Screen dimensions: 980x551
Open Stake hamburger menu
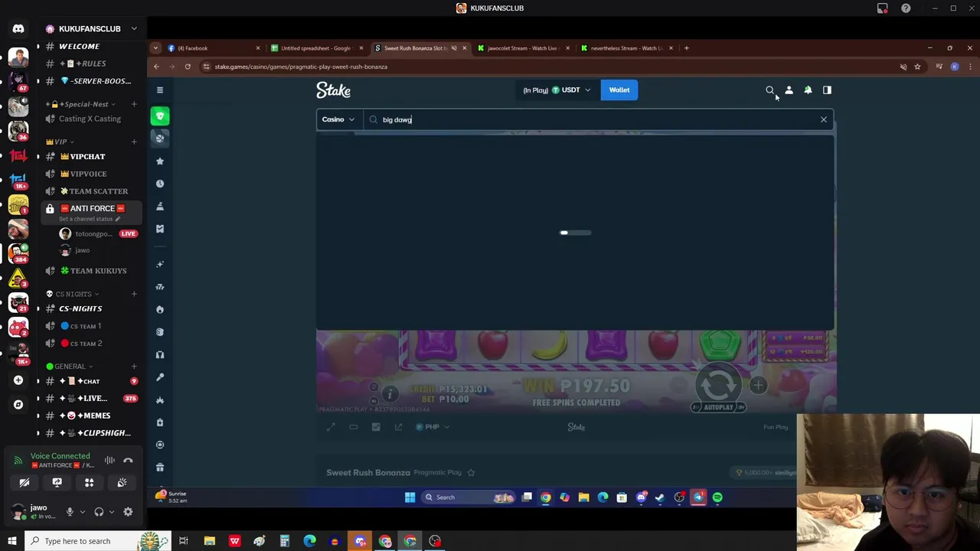tap(160, 90)
